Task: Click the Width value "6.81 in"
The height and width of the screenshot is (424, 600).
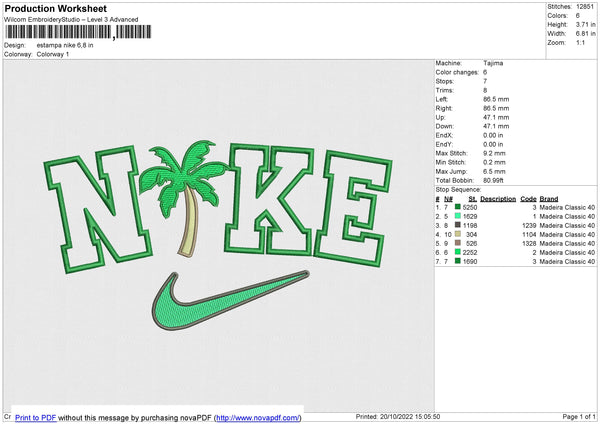Action: coord(585,34)
